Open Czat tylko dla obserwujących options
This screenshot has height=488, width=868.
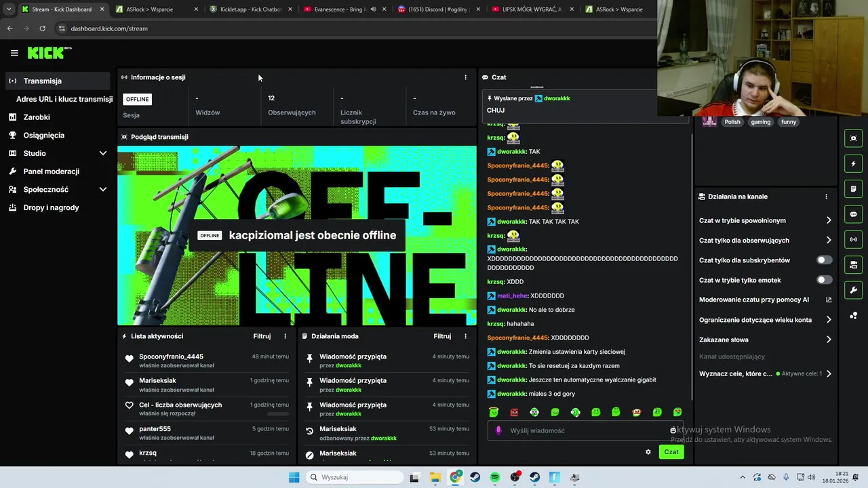[x=765, y=241]
